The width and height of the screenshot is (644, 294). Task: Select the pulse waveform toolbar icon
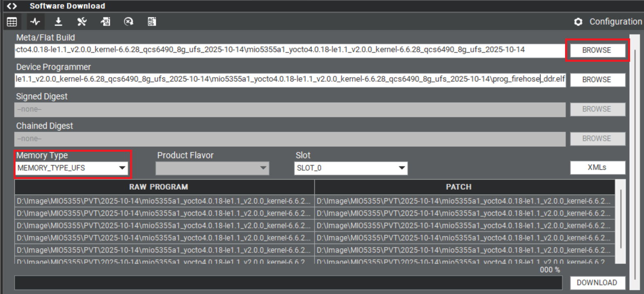point(35,22)
